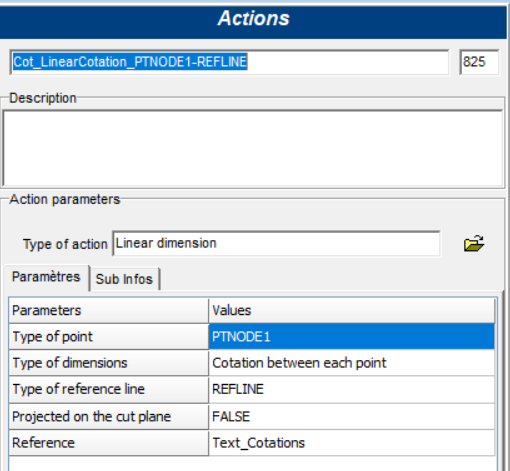510x471 pixels.
Task: Click the action name field Cot_LinearCotation_PTNODE1-REFLINE
Action: 229,62
